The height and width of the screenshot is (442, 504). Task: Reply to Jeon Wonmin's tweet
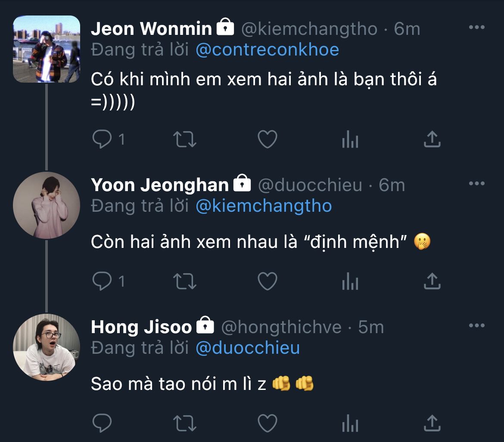[103, 139]
